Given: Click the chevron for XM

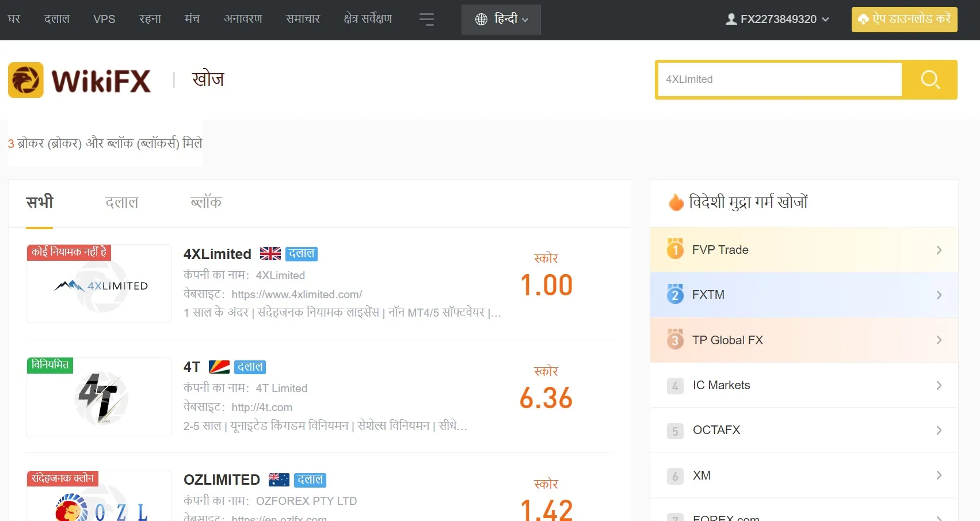Looking at the screenshot, I should pyautogui.click(x=939, y=475).
